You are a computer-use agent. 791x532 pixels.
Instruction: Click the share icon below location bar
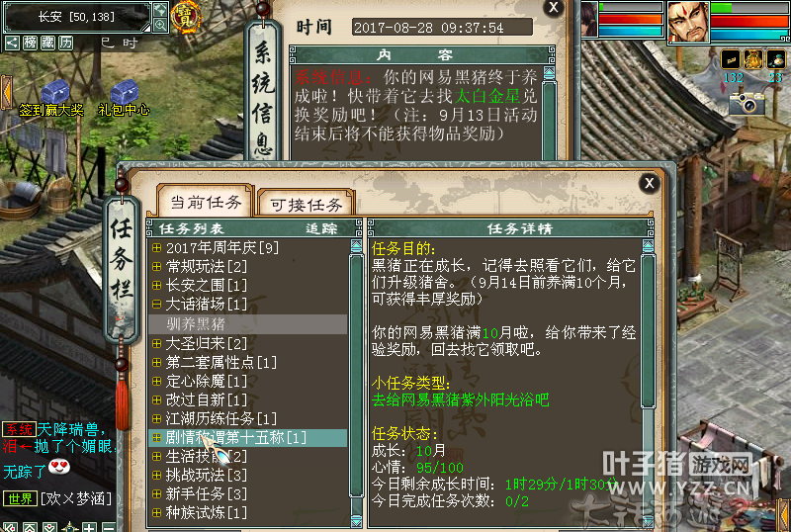(x=12, y=43)
